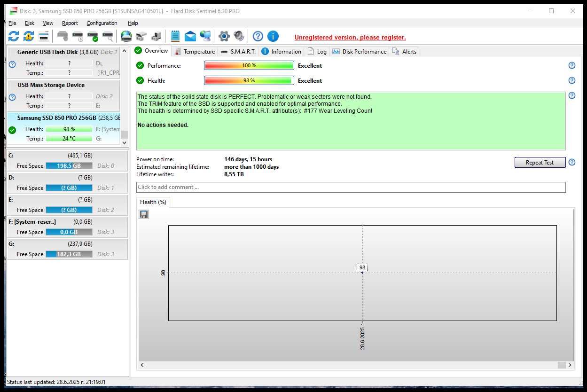Click the toolbar question mark help icon
Image resolution: width=587 pixels, height=392 pixels.
click(258, 36)
